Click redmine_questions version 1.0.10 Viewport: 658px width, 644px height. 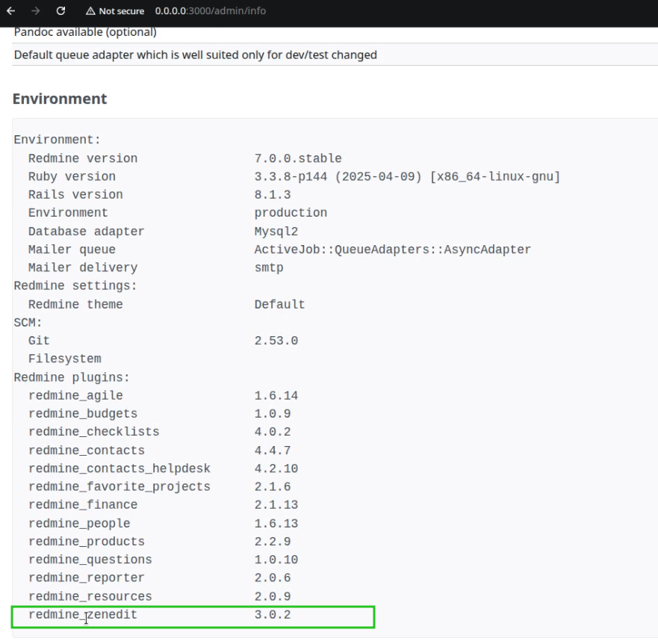(x=276, y=560)
